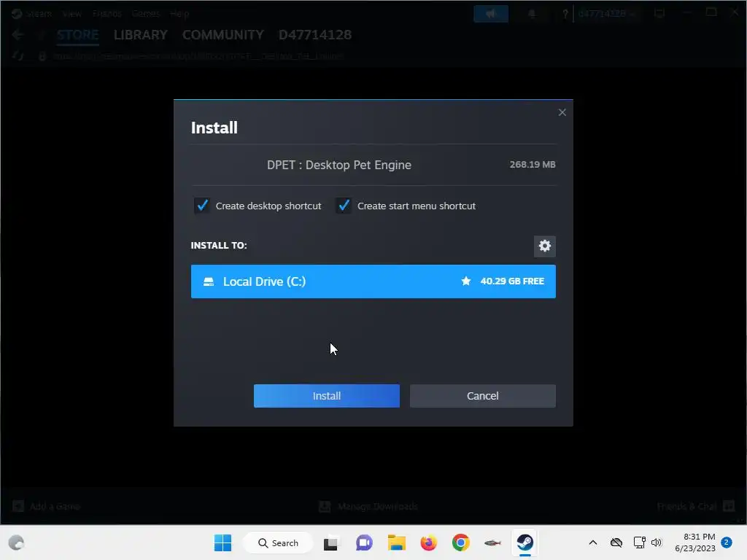Click the OneDrive cloud tray icon
The image size is (747, 560).
point(616,542)
